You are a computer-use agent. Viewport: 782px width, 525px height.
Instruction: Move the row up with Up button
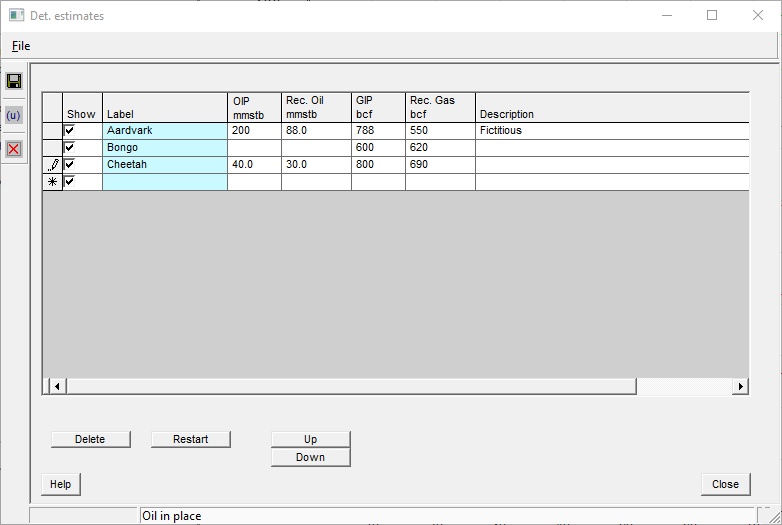[x=310, y=439]
